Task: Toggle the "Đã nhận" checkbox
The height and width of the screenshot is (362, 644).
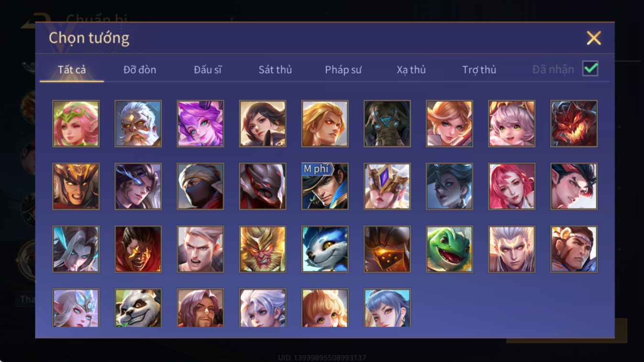Action: pos(590,69)
